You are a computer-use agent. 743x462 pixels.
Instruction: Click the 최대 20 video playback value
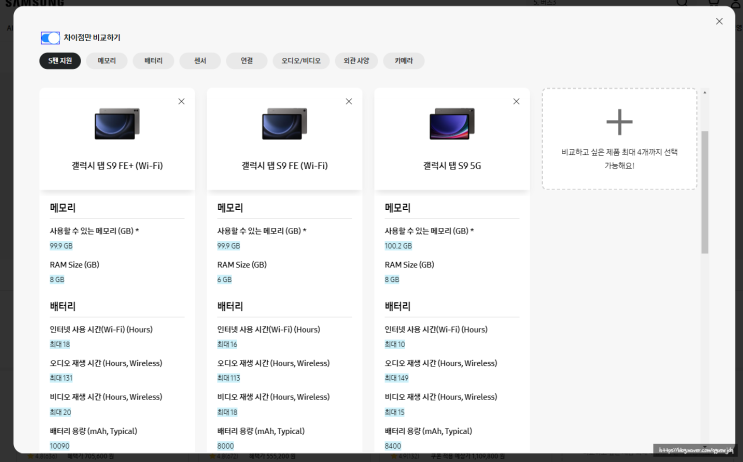tap(61, 412)
